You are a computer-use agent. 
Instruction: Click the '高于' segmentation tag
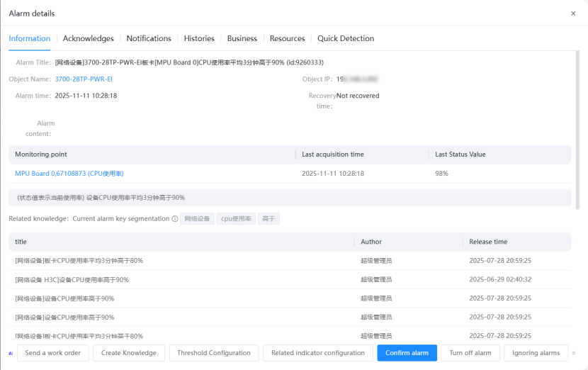click(x=268, y=219)
